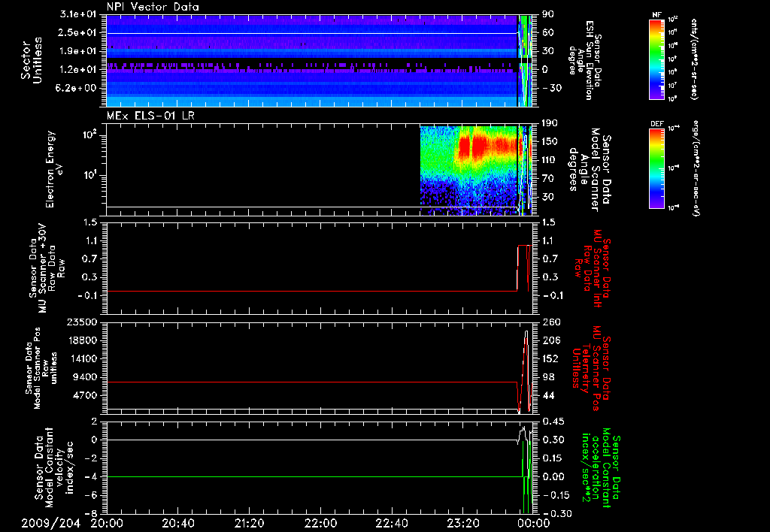Screen dimensions: 770x532
Task: Click the 20:40 time axis label
Action: point(177,523)
